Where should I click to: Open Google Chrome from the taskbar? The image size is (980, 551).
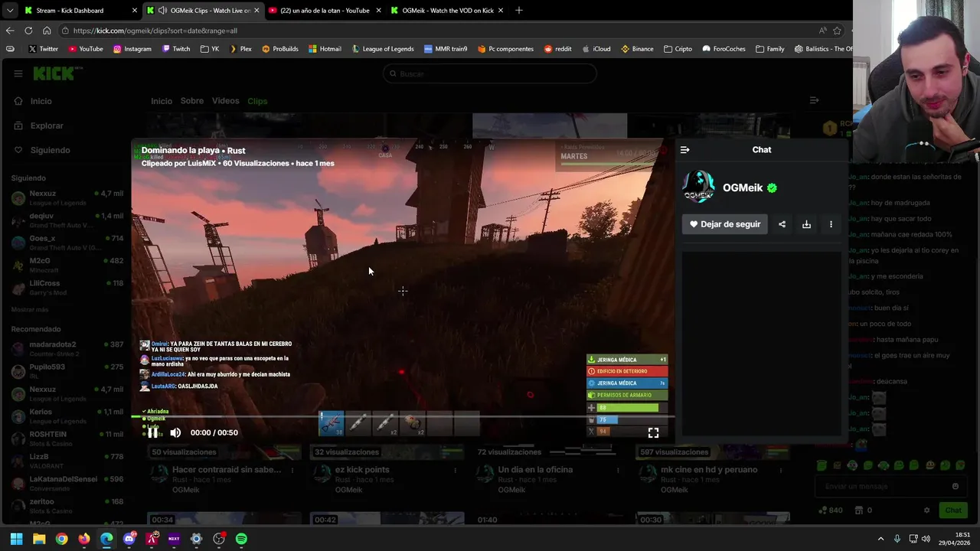click(61, 539)
